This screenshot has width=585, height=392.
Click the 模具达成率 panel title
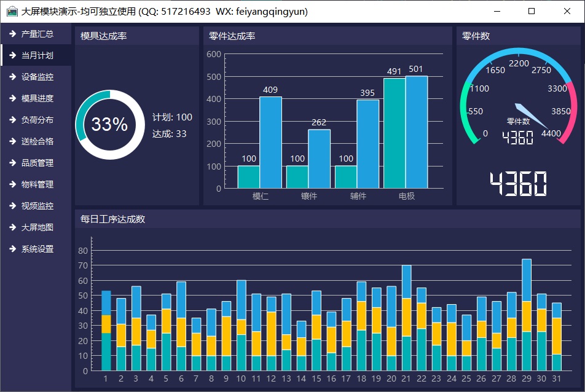(104, 36)
